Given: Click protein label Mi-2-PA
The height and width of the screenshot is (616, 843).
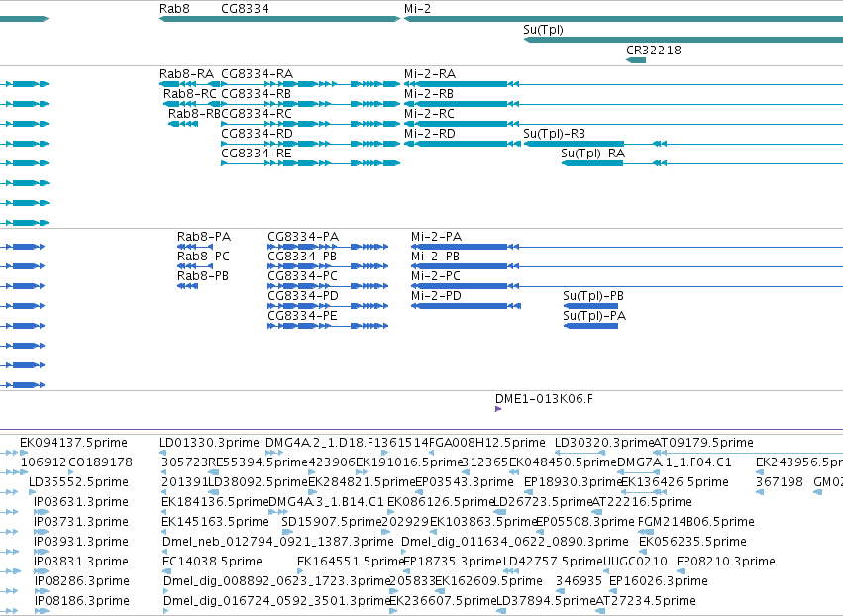Looking at the screenshot, I should tap(437, 237).
